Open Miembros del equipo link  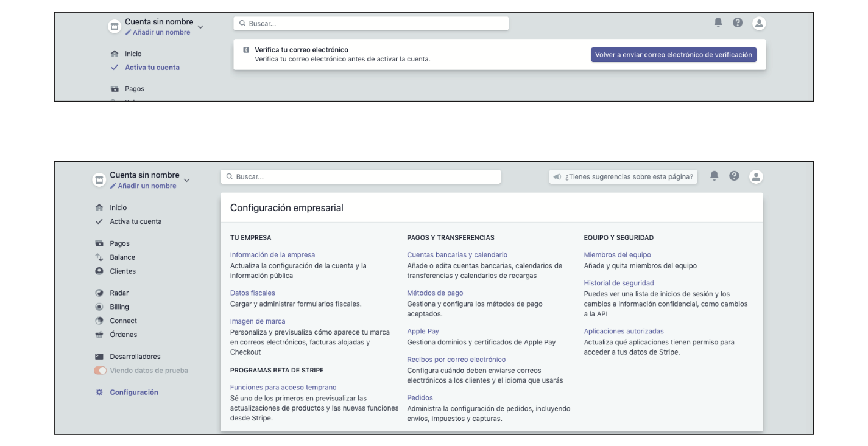coord(617,255)
